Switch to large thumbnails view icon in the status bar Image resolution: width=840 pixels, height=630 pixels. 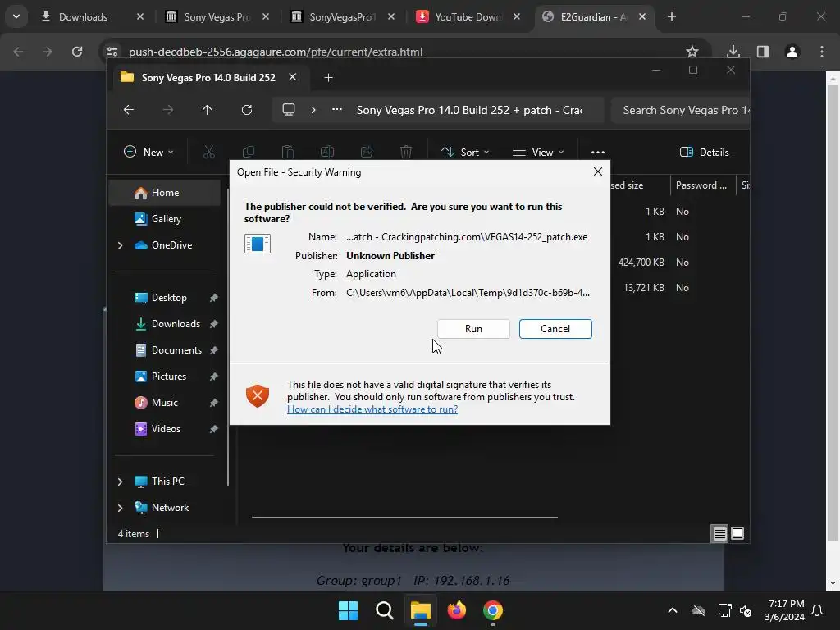coord(737,533)
